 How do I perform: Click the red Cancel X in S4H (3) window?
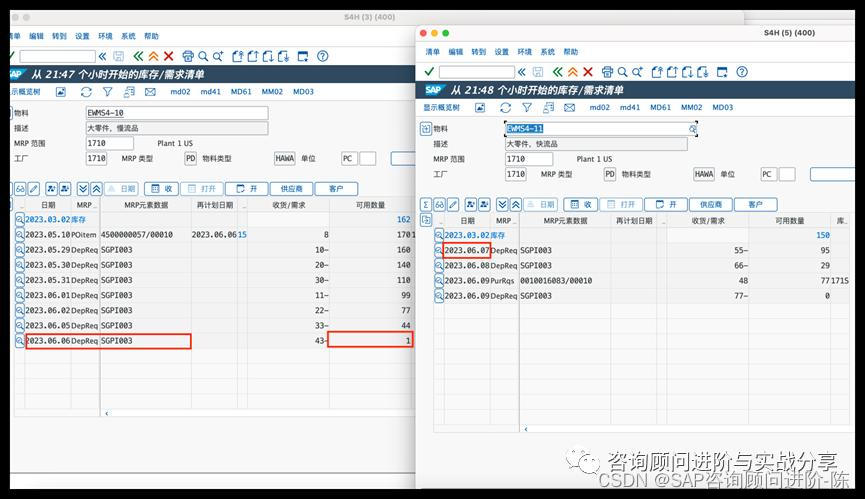click(x=168, y=56)
